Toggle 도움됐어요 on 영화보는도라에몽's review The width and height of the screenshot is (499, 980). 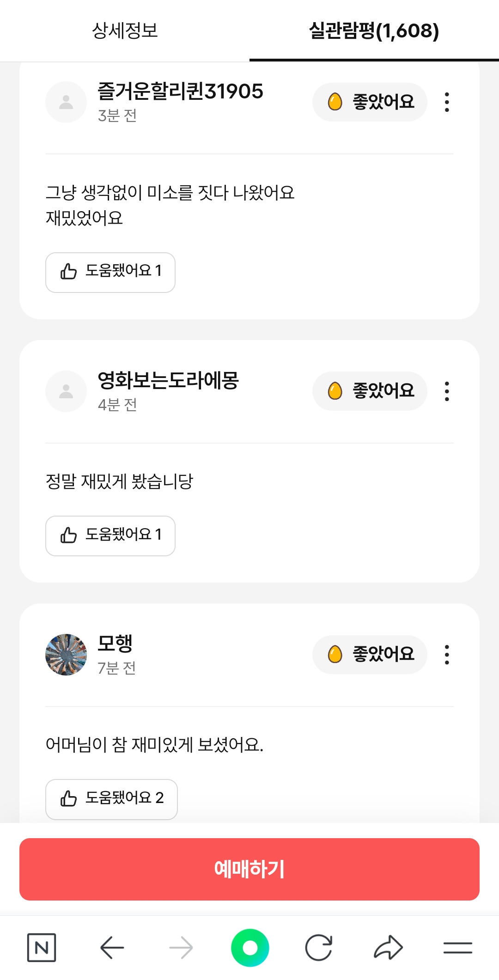click(110, 536)
